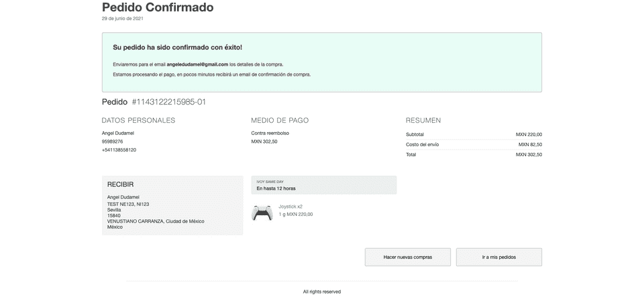The image size is (644, 301).
Task: Click the address line TEST NE123, NI123
Action: (128, 204)
